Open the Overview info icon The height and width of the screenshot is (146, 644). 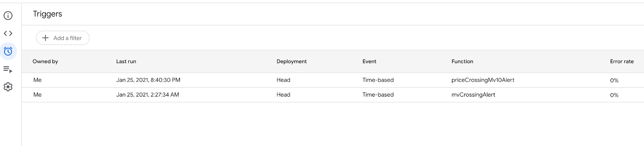click(8, 16)
